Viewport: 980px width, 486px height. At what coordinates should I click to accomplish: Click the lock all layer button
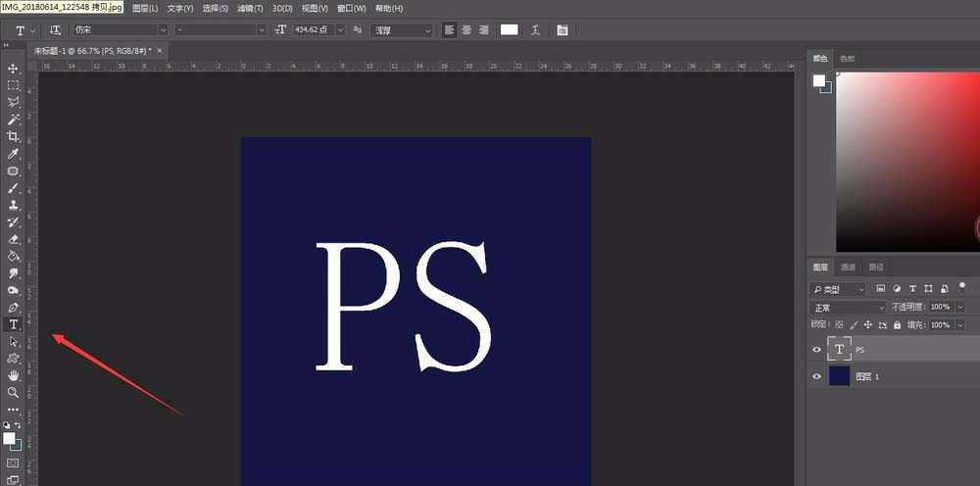coord(883,324)
